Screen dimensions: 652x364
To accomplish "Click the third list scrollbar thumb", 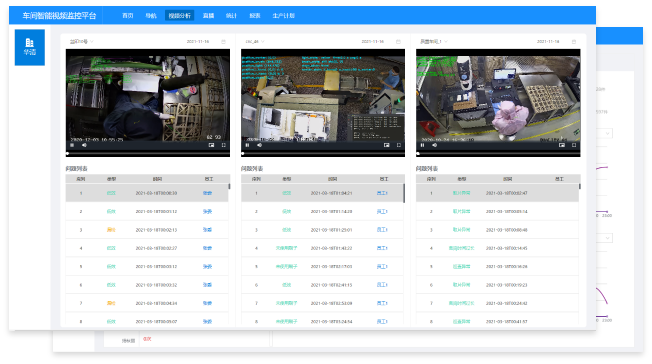I will pyautogui.click(x=580, y=187).
